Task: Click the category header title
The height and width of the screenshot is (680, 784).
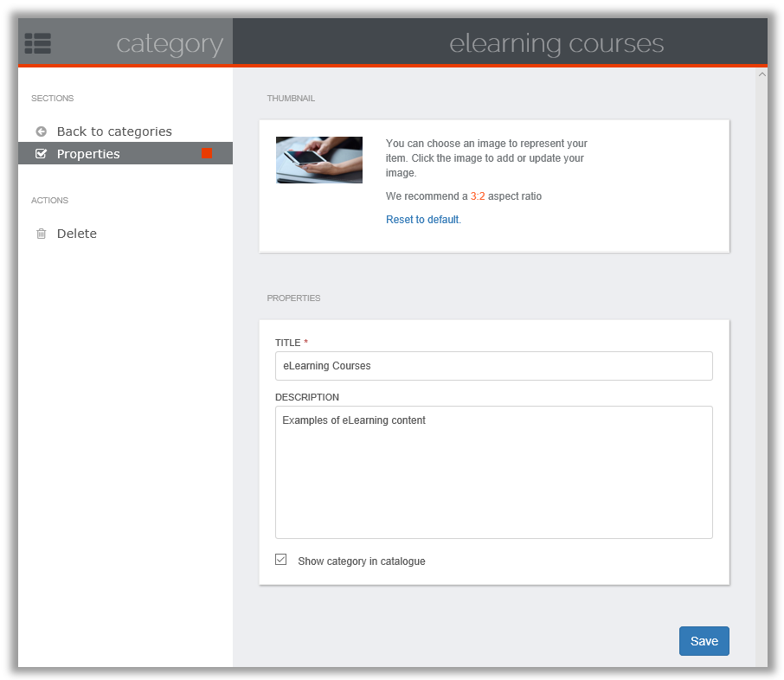Action: click(170, 44)
